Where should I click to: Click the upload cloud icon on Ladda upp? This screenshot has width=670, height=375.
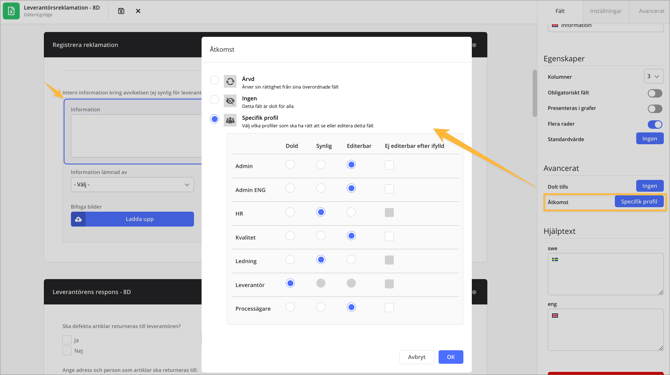pyautogui.click(x=78, y=219)
